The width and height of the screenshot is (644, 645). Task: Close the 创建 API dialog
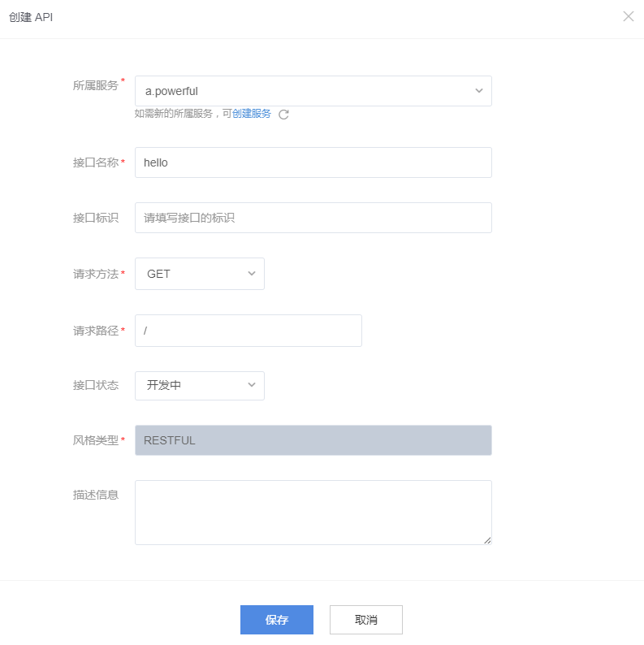point(628,16)
